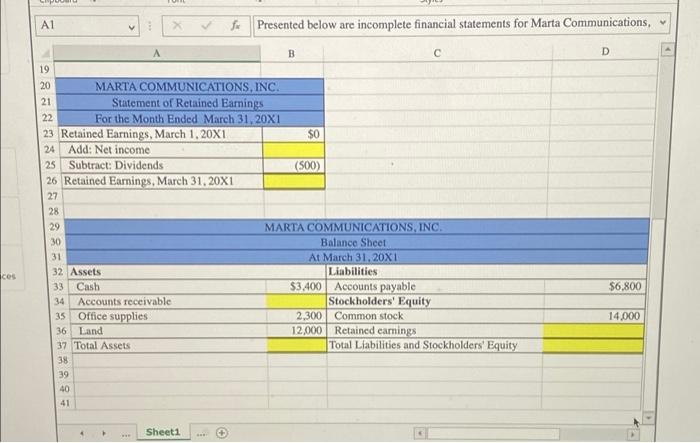Screen dimensions: 700x443
Task: Select Land value 12,000 cell
Action: tap(296, 331)
